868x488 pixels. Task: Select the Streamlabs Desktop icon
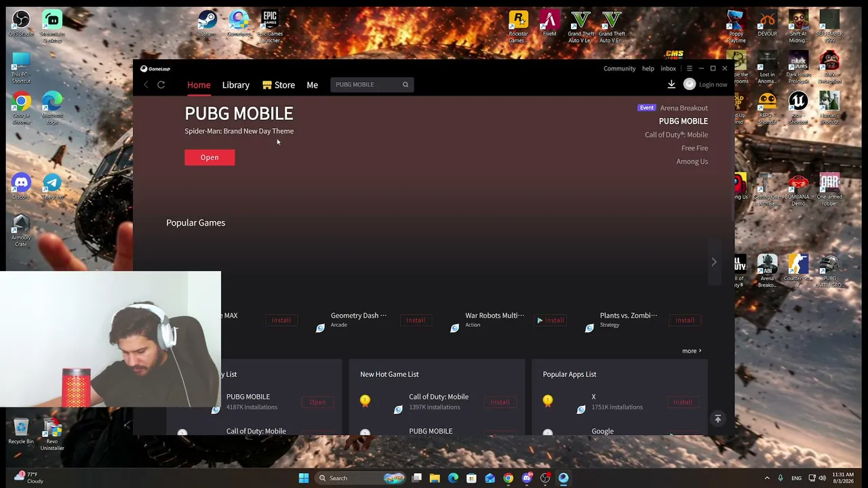(x=52, y=27)
